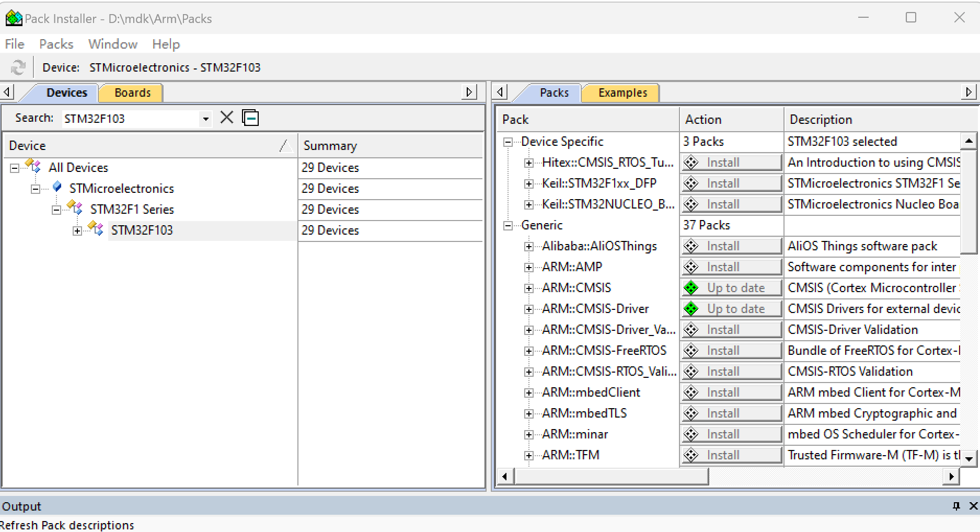The width and height of the screenshot is (980, 532).
Task: Open the Packs menu
Action: coord(56,44)
